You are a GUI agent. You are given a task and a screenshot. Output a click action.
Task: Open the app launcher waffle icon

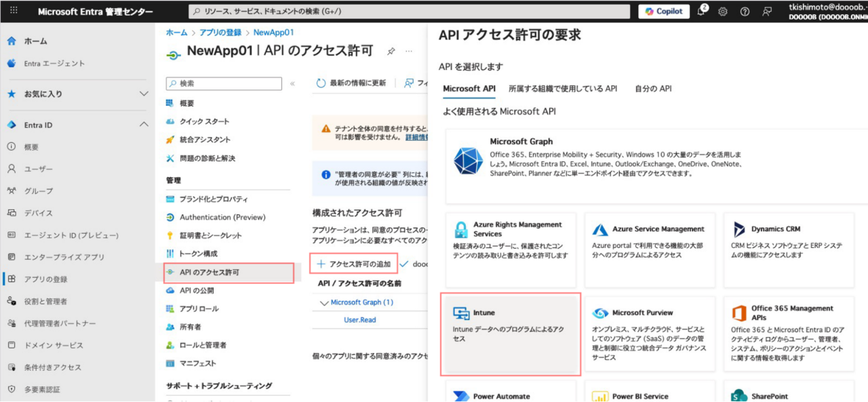[14, 12]
